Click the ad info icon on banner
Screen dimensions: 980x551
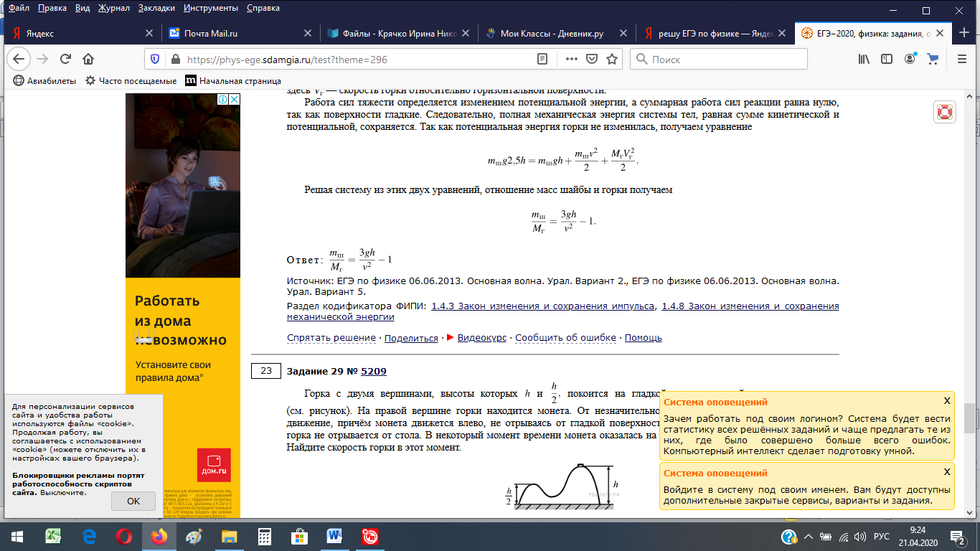click(222, 99)
